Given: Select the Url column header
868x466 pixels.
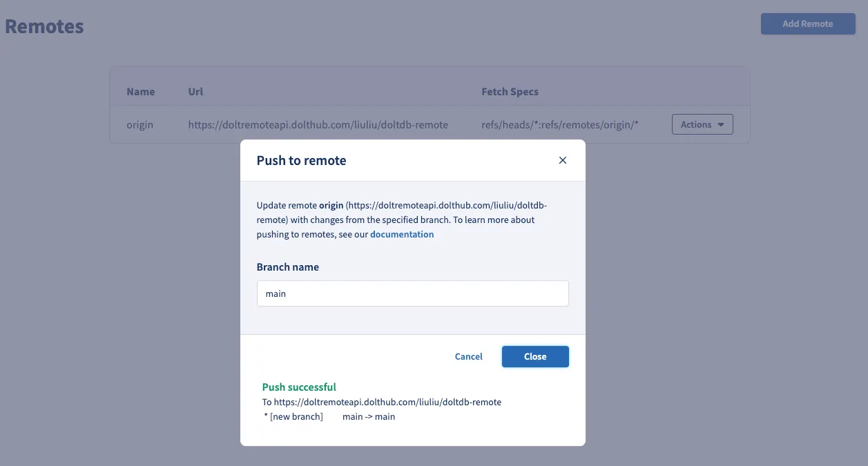Looking at the screenshot, I should click(195, 91).
